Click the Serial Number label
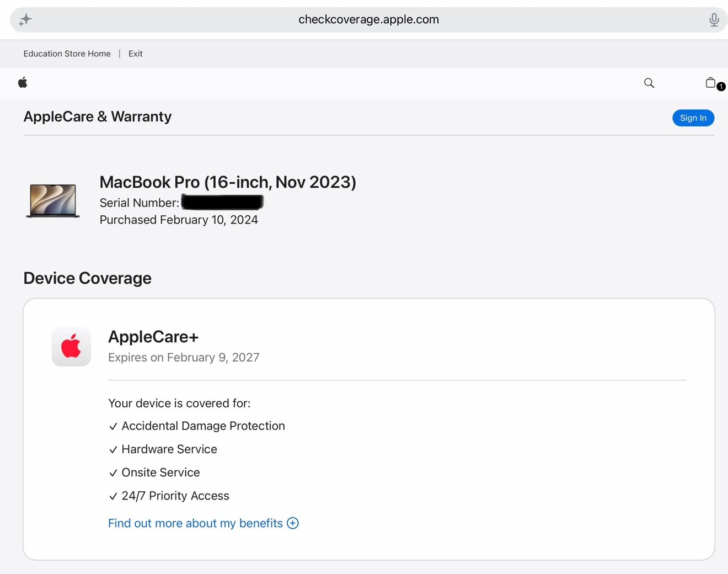The height and width of the screenshot is (574, 728). click(140, 203)
